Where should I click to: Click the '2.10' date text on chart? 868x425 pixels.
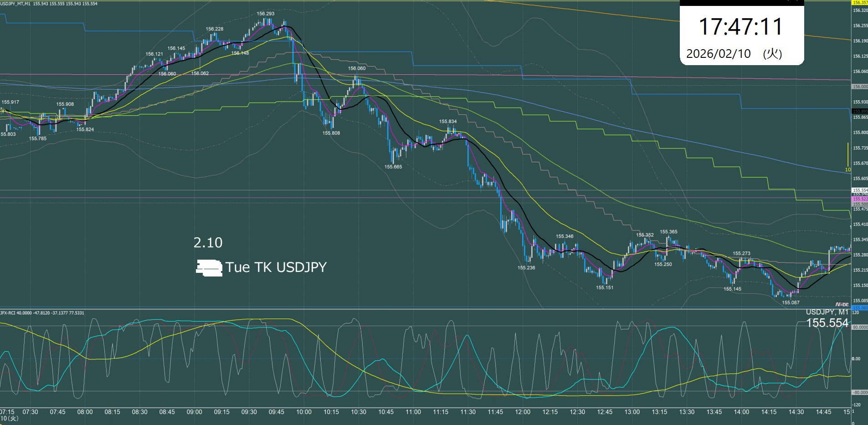[x=208, y=242]
